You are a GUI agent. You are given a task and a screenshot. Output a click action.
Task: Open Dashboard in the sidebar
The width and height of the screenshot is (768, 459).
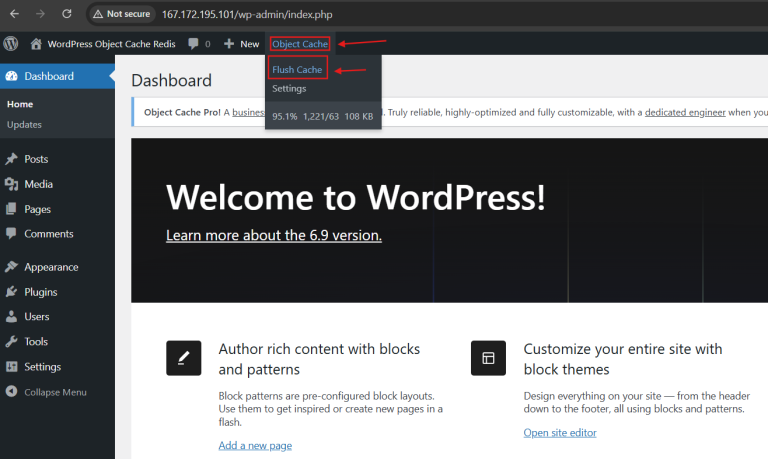pos(49,76)
